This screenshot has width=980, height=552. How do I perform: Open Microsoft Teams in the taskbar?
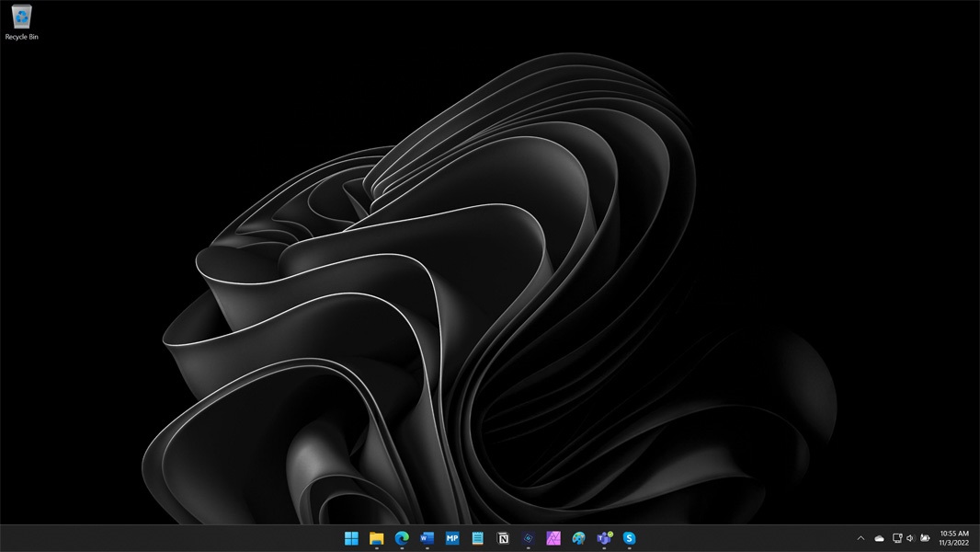click(604, 538)
